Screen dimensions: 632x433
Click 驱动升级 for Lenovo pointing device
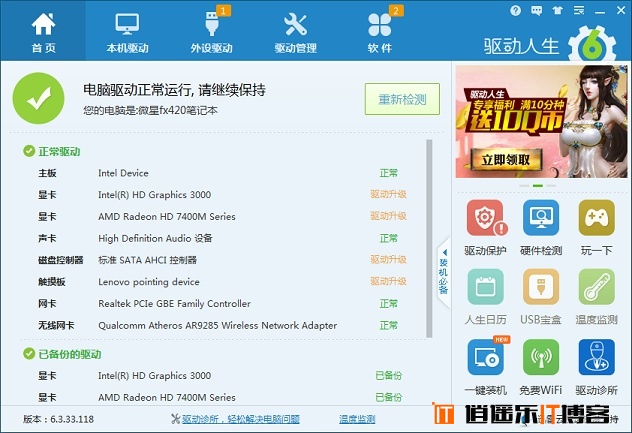388,282
